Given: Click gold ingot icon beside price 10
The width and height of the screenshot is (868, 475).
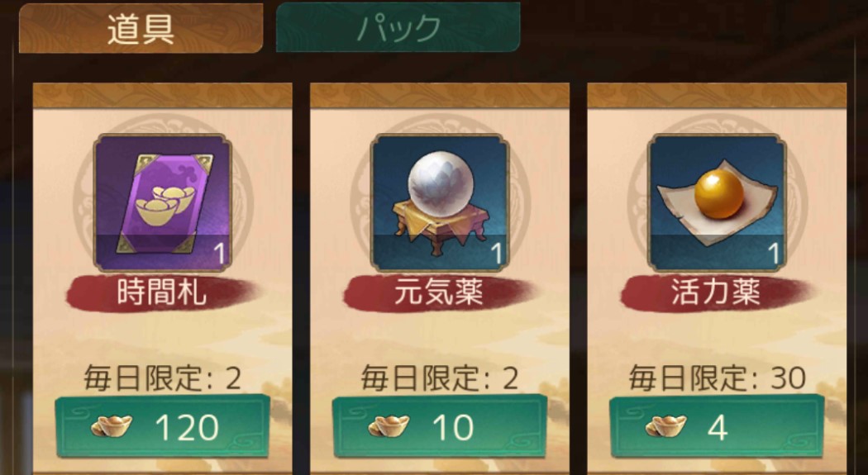Looking at the screenshot, I should (x=389, y=427).
